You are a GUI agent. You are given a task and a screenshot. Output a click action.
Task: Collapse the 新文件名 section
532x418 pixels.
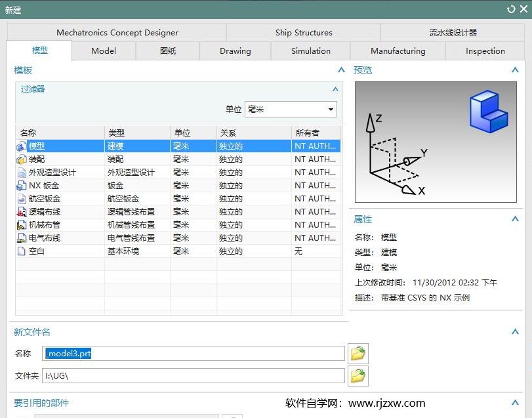[x=515, y=331]
